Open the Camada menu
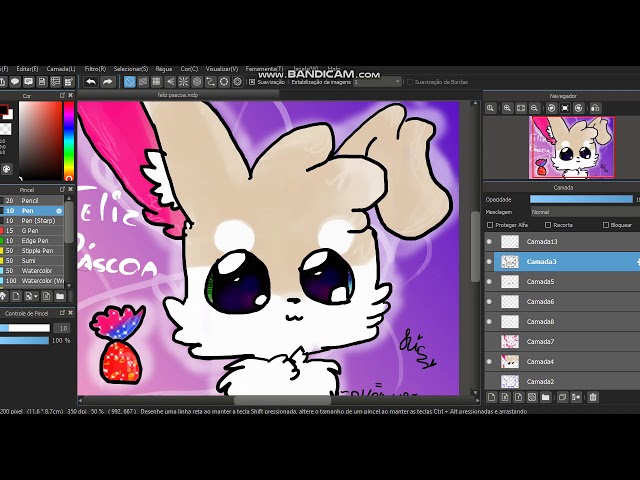 click(x=61, y=69)
